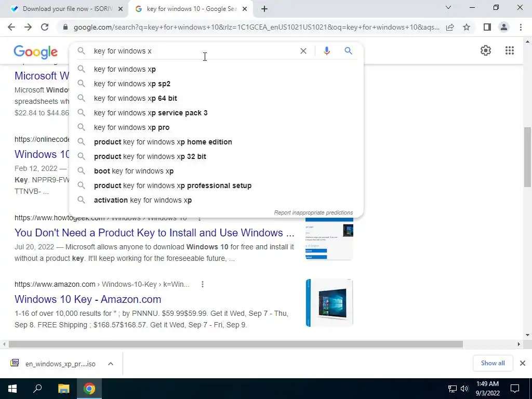Choose suggestion key for windows xp
Viewport: 532px width, 399px height.
[x=216, y=69]
